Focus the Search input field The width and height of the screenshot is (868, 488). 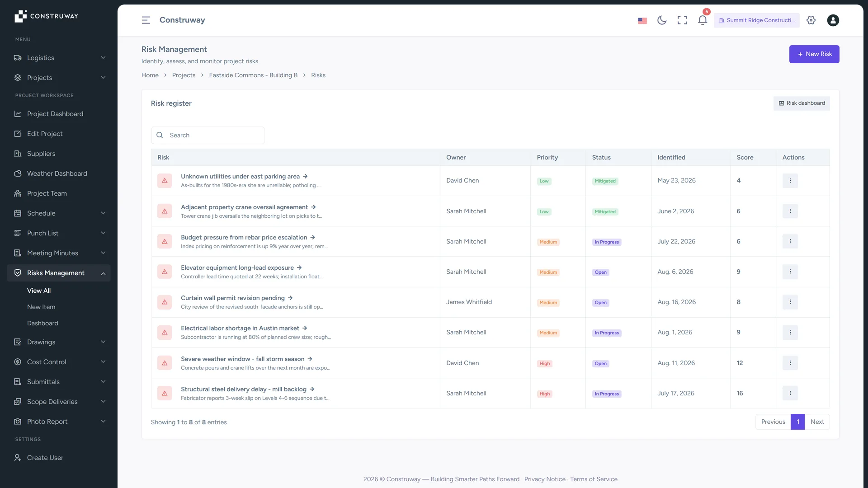pos(208,136)
